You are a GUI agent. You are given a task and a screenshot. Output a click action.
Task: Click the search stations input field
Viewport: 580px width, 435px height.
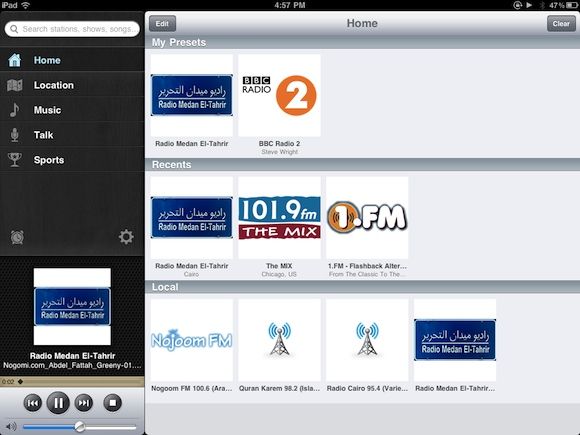pos(72,29)
